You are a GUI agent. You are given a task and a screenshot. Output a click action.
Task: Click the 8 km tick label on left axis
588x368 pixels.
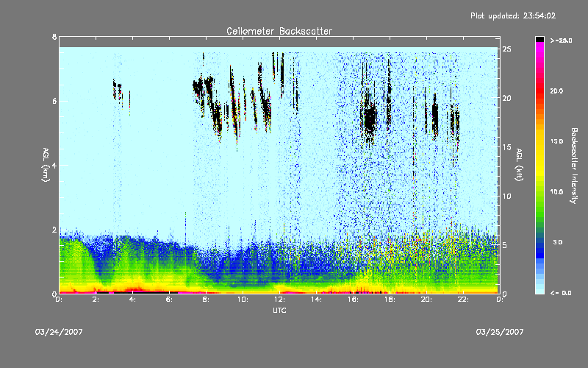[x=54, y=37]
